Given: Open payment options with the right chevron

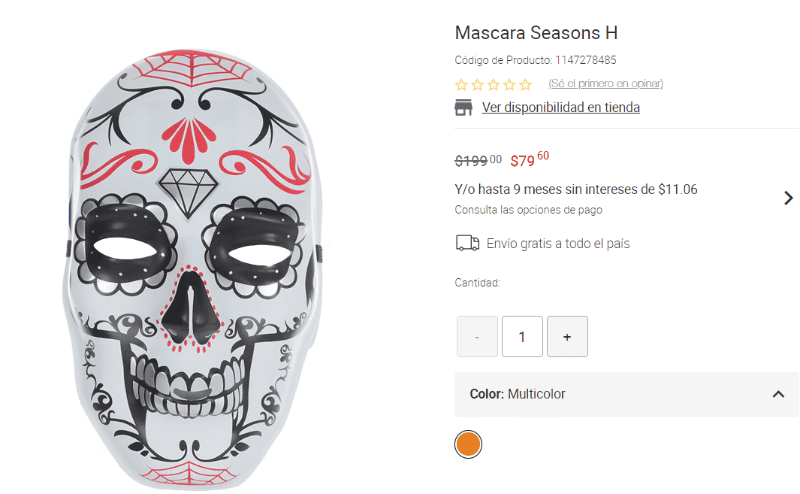Looking at the screenshot, I should 788,198.
